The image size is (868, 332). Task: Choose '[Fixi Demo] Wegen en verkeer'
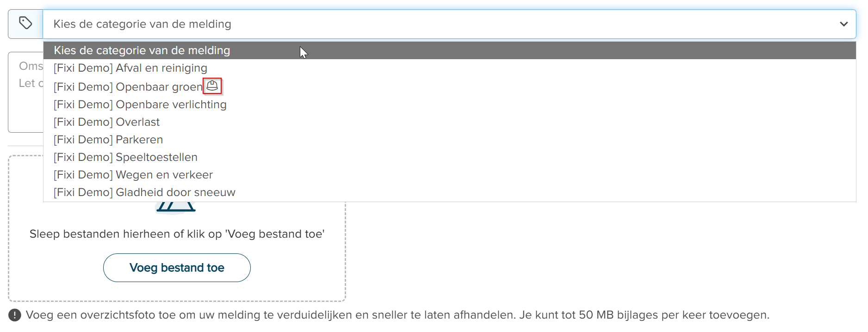pyautogui.click(x=449, y=175)
